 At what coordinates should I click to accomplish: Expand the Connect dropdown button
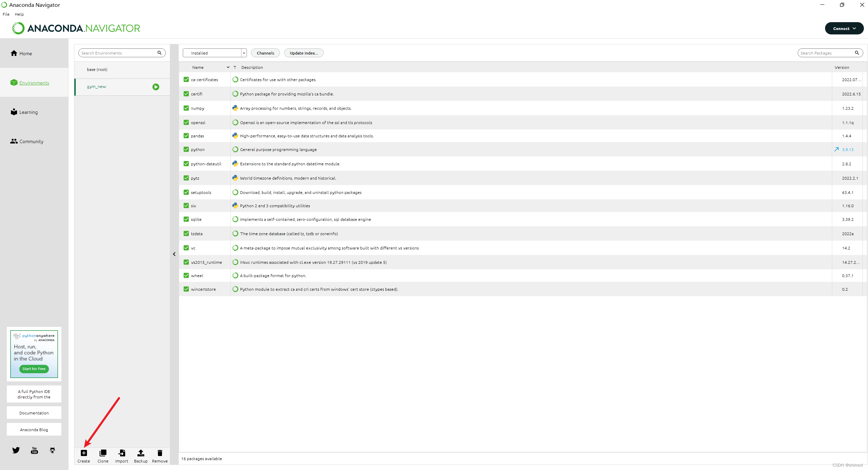[x=844, y=29]
